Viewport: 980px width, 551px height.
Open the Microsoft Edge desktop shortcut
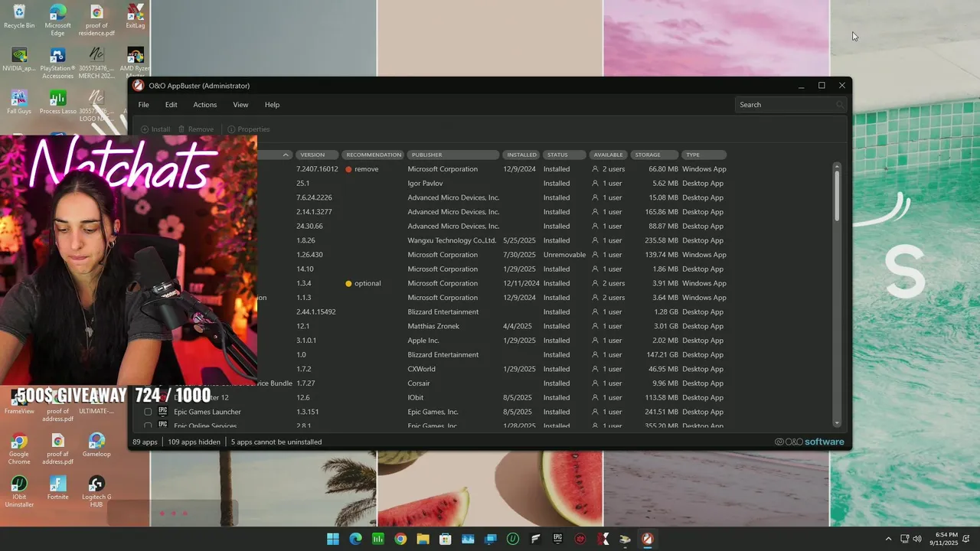tap(57, 20)
